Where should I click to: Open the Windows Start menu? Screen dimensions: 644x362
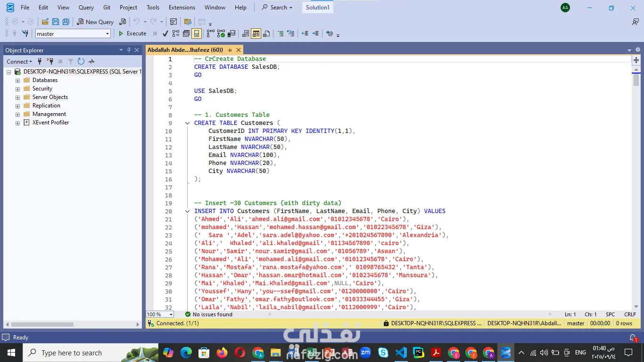[x=11, y=353]
